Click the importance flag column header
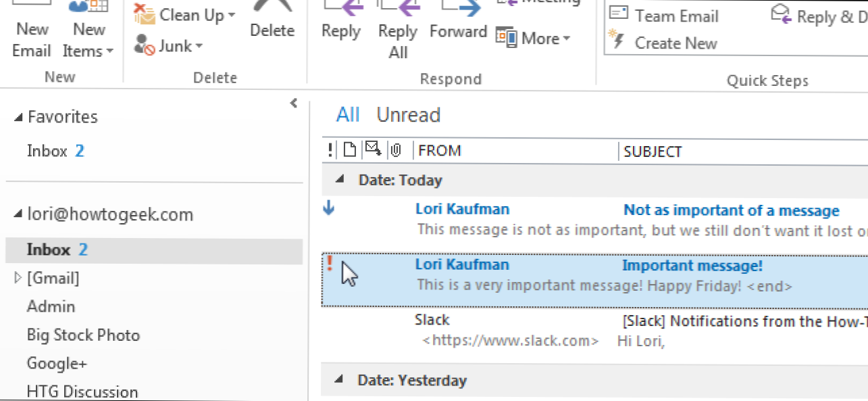The image size is (868, 401). click(330, 150)
